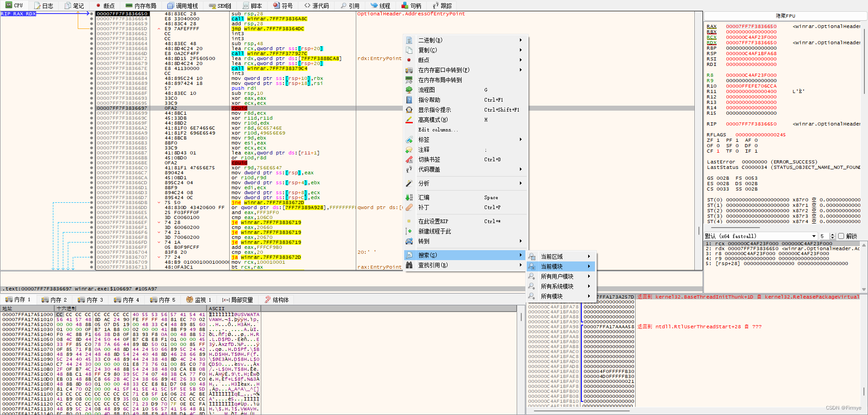Click the bandage icon for 补丁 patch
The width and height of the screenshot is (868, 415).
tap(409, 207)
